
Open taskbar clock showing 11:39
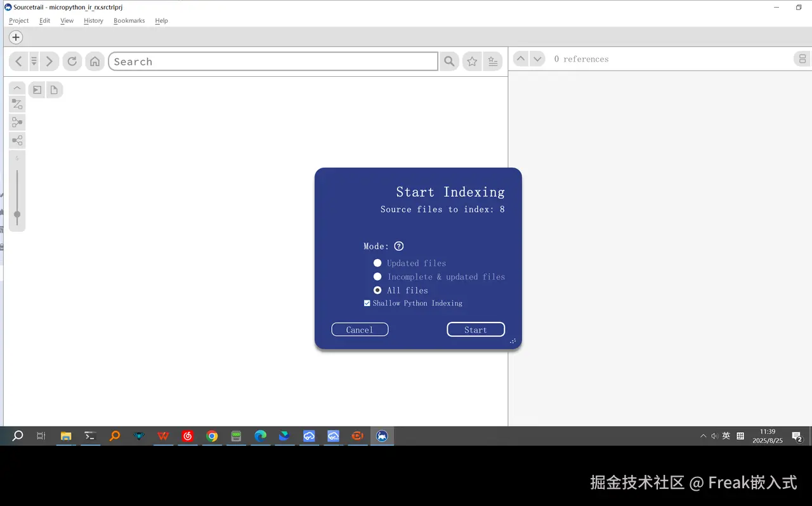click(x=768, y=436)
